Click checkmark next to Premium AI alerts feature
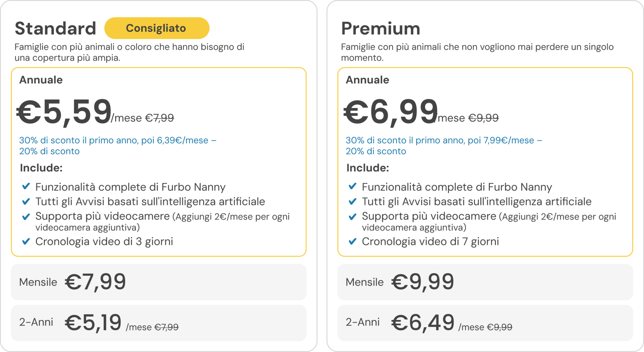The width and height of the screenshot is (644, 352). tap(353, 201)
